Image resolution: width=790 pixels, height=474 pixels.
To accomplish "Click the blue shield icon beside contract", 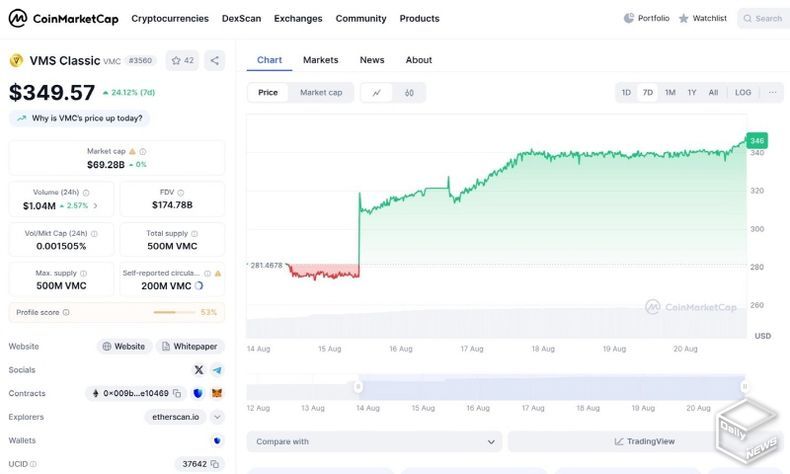I will click(x=198, y=393).
